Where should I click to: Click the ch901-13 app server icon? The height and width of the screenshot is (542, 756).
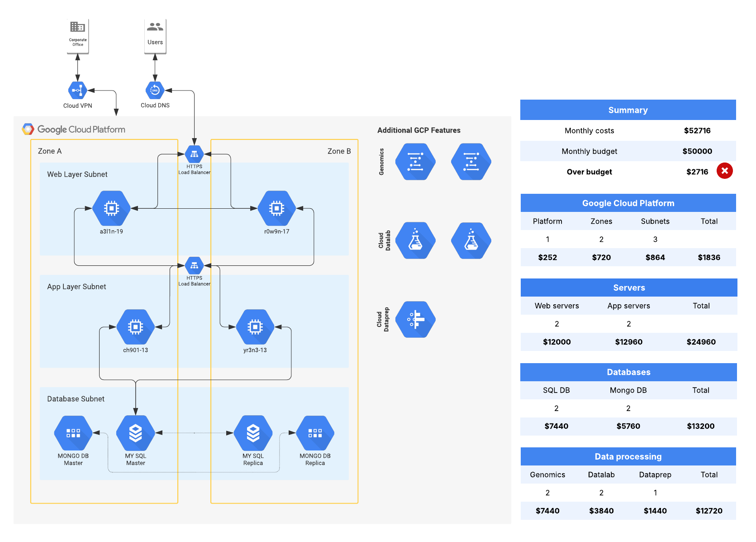[135, 327]
